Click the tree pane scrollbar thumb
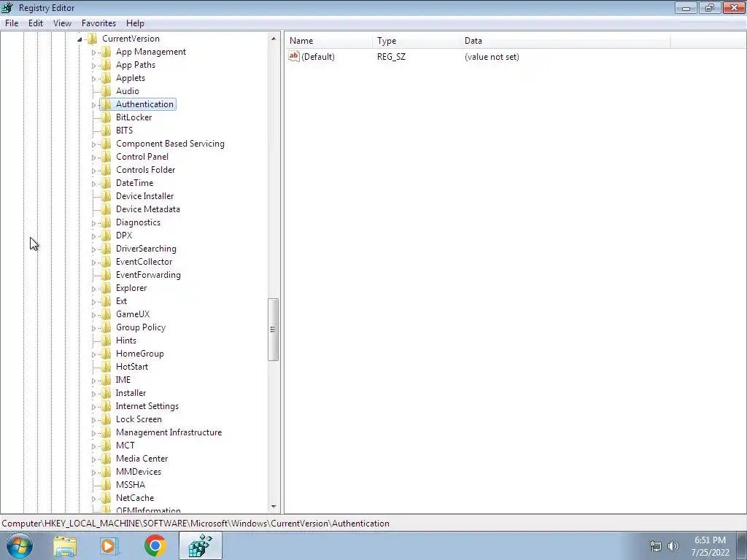 [273, 330]
